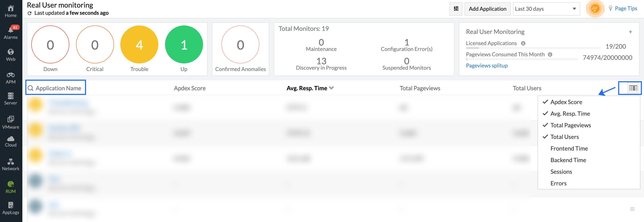Click the dashboard view icon beside Add Application
Viewport: 644px width, 222px height.
[x=456, y=9]
